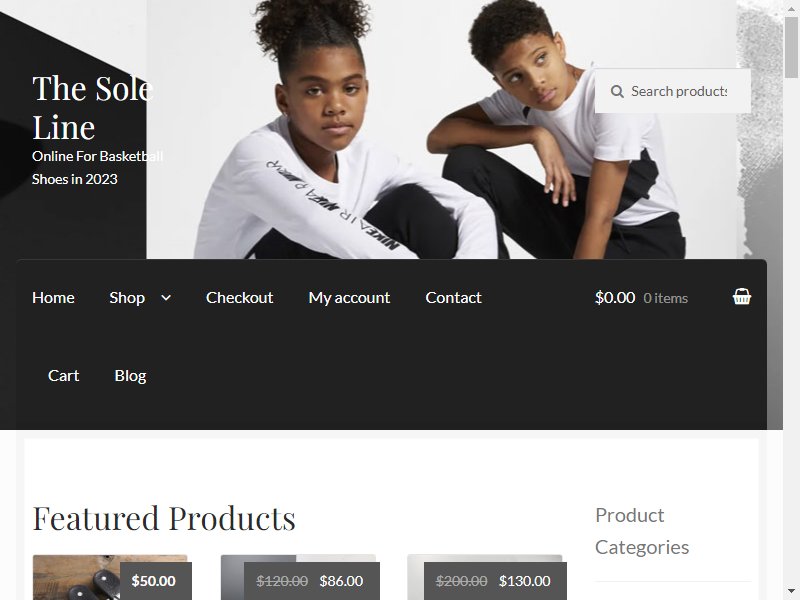The height and width of the screenshot is (600, 800).
Task: Open the Shop menu item
Action: (127, 297)
